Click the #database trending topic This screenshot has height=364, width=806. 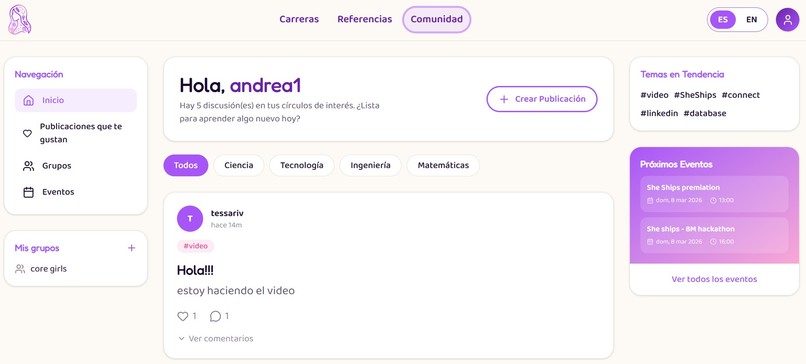click(x=705, y=114)
